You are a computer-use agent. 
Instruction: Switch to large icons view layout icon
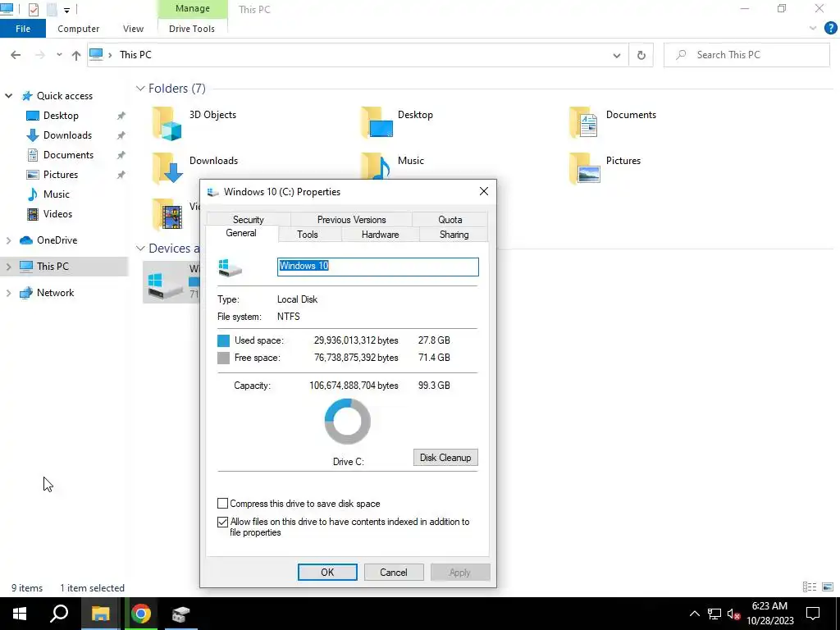828,587
